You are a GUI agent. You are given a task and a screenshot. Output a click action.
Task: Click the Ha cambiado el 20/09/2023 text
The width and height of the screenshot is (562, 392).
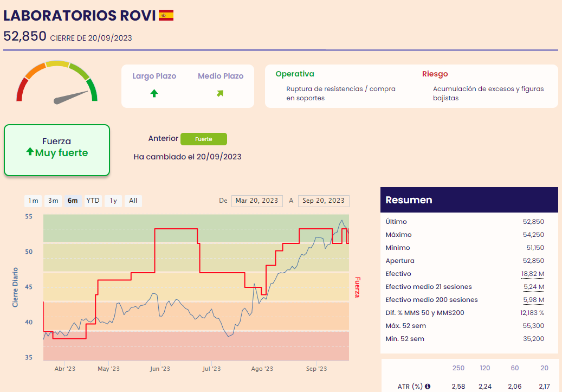tap(188, 157)
